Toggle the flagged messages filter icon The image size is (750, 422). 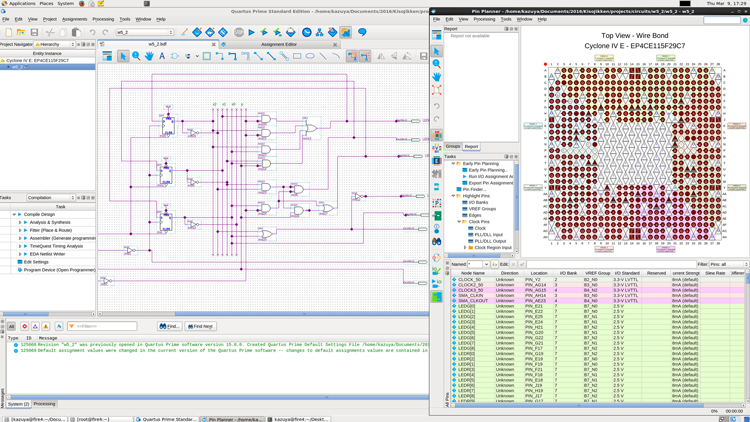[x=59, y=326]
